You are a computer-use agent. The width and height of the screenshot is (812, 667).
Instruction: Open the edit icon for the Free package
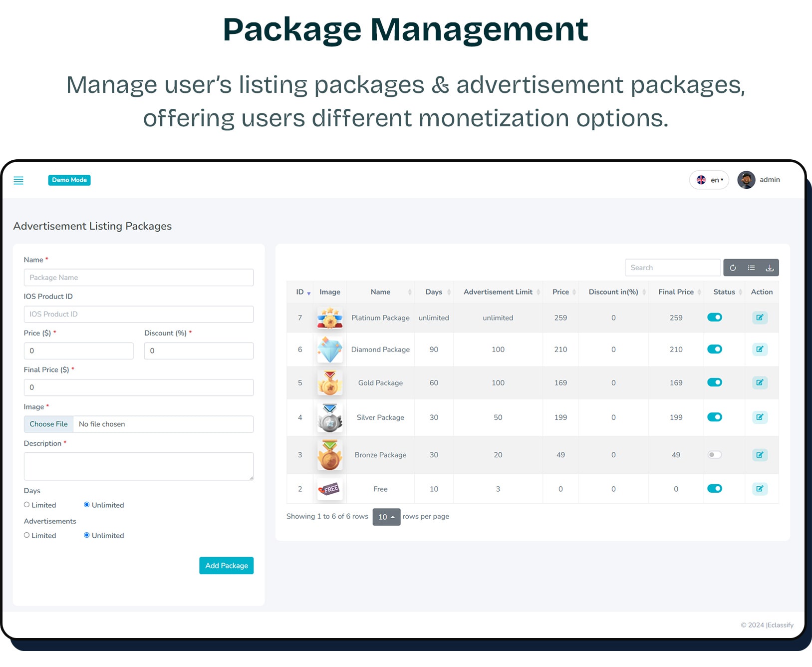pyautogui.click(x=760, y=489)
